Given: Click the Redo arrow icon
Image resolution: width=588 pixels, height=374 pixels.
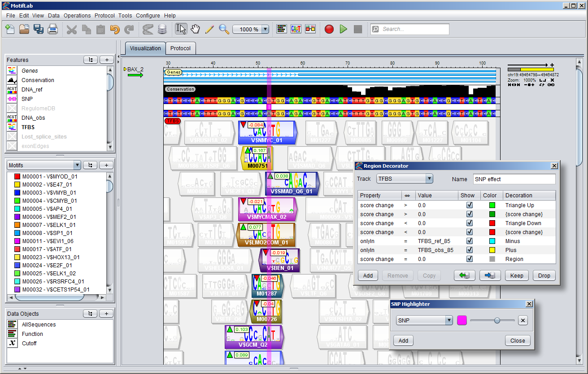Looking at the screenshot, I should point(129,29).
